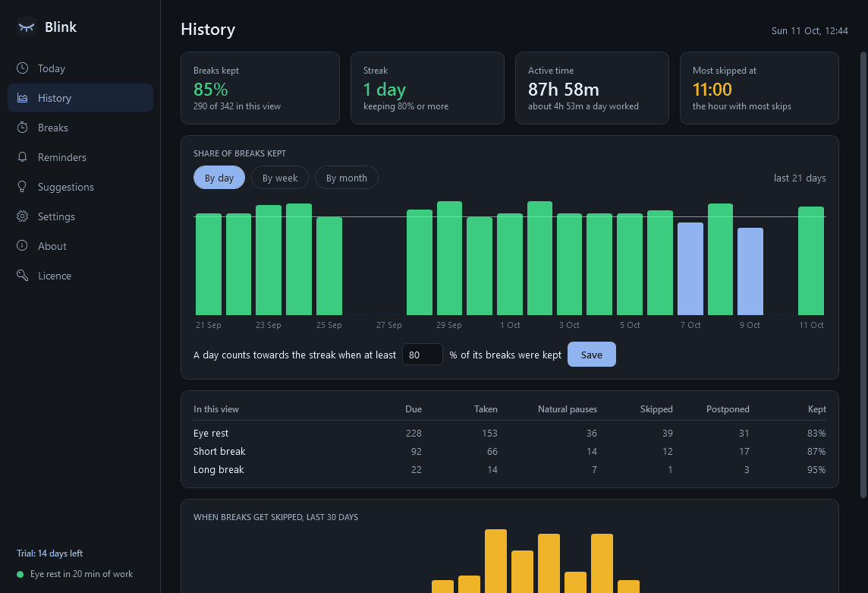The height and width of the screenshot is (593, 868).
Task: Click 'Eye rest in 20 min of work' status
Action: (x=81, y=574)
